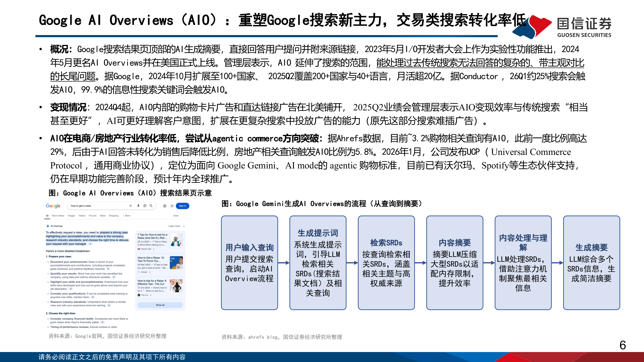Click the Sign in button
The width and height of the screenshot is (644, 362).
(183, 206)
